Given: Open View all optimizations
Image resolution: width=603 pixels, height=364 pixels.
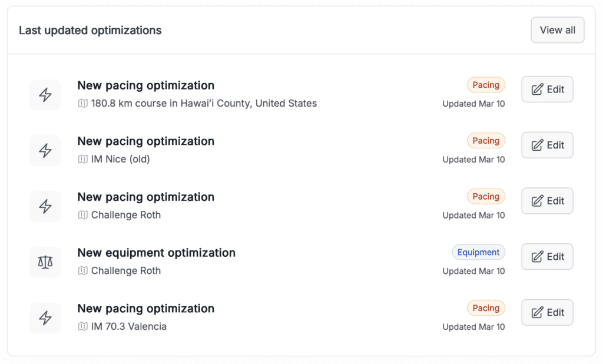Looking at the screenshot, I should coord(558,30).
